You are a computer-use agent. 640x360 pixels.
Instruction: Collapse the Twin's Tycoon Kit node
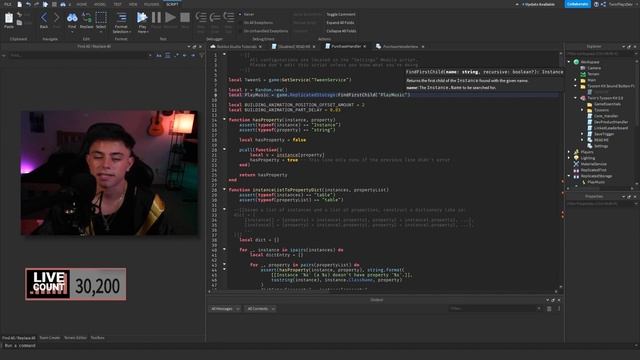576,98
